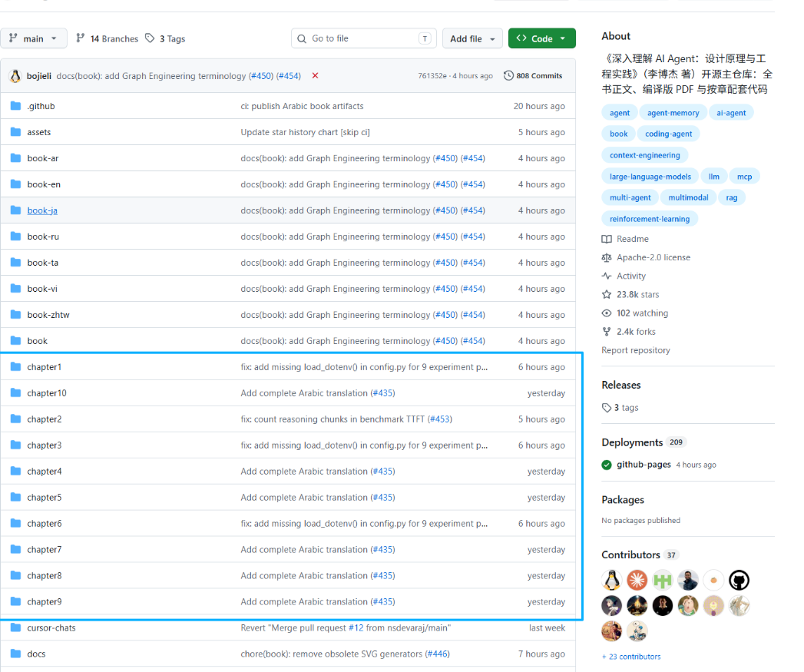
Task: Open the main branch dropdown
Action: coord(33,38)
